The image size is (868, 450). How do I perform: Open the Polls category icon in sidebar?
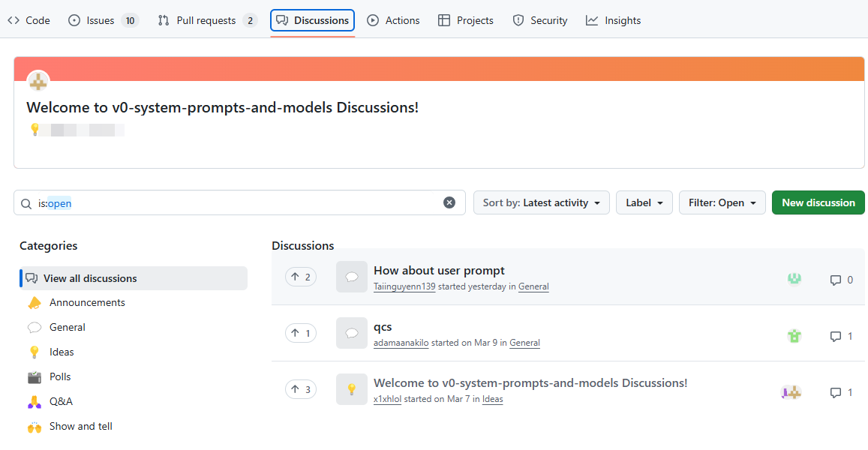coord(34,376)
